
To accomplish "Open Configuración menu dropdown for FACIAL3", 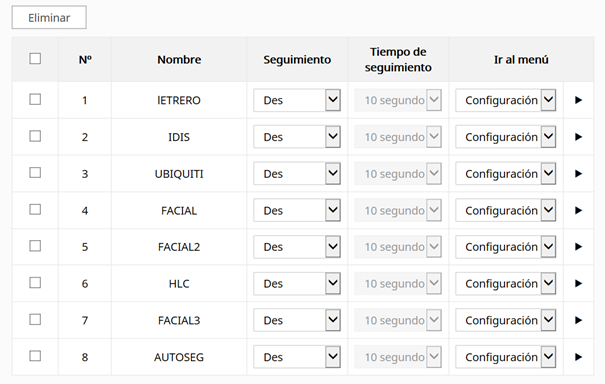I will 505,320.
